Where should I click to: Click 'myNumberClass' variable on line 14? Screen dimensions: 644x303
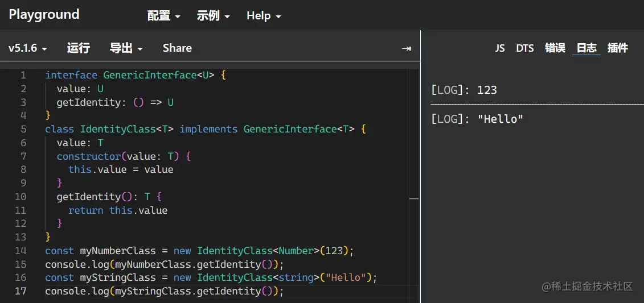click(118, 251)
